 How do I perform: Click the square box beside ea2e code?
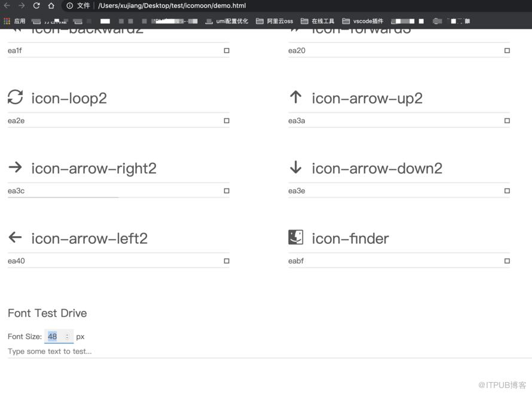[227, 121]
